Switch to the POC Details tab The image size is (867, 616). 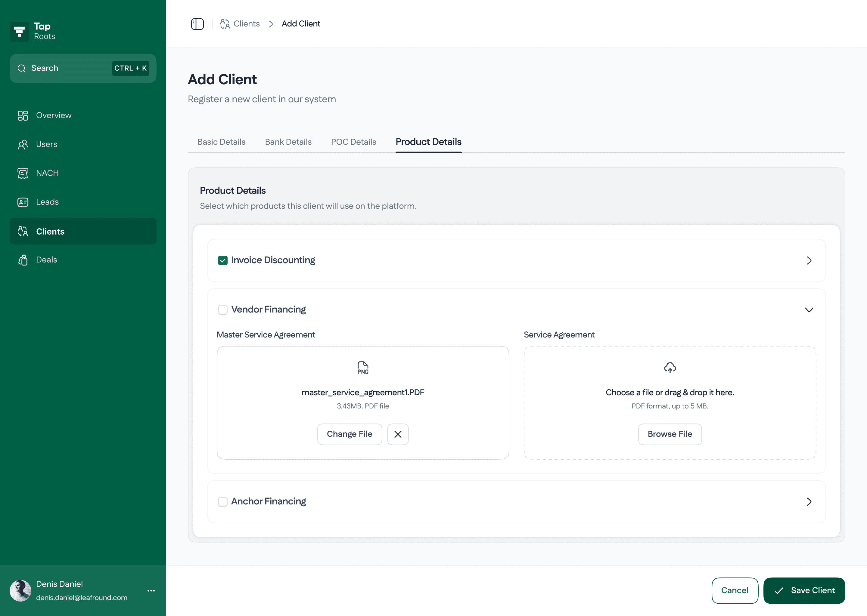click(x=353, y=142)
